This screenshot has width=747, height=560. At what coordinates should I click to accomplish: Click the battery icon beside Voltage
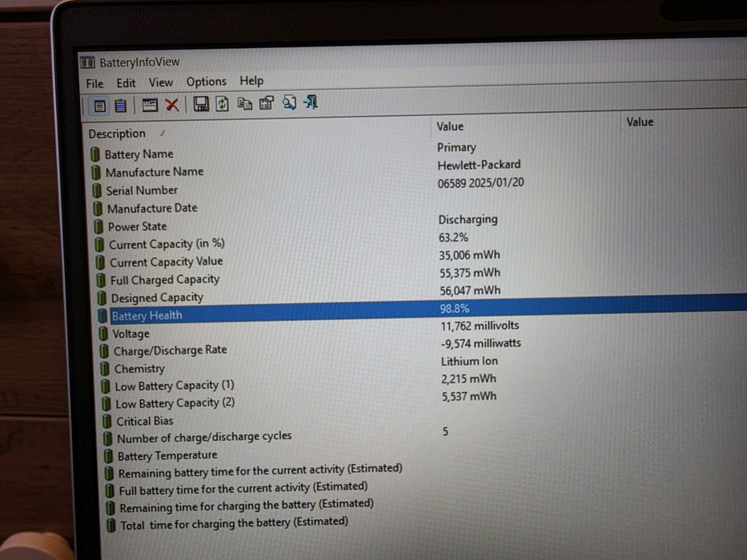[103, 334]
